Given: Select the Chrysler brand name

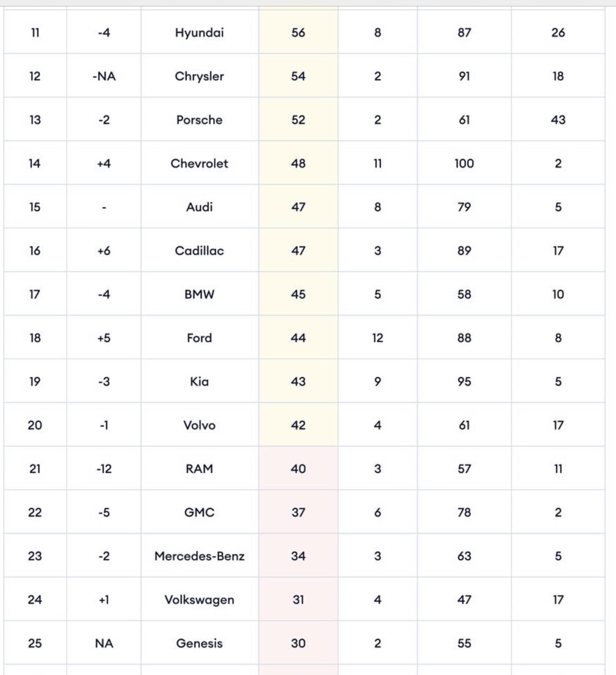Looking at the screenshot, I should (200, 76).
